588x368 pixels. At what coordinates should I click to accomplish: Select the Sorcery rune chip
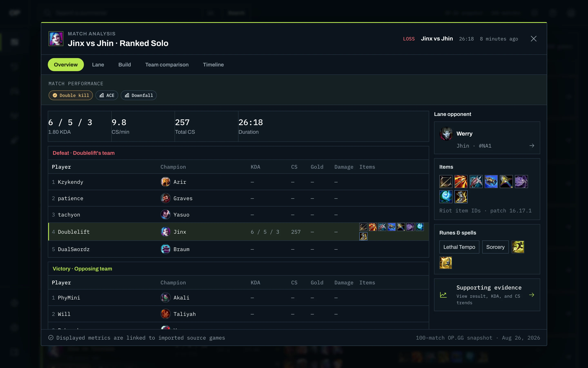point(495,247)
